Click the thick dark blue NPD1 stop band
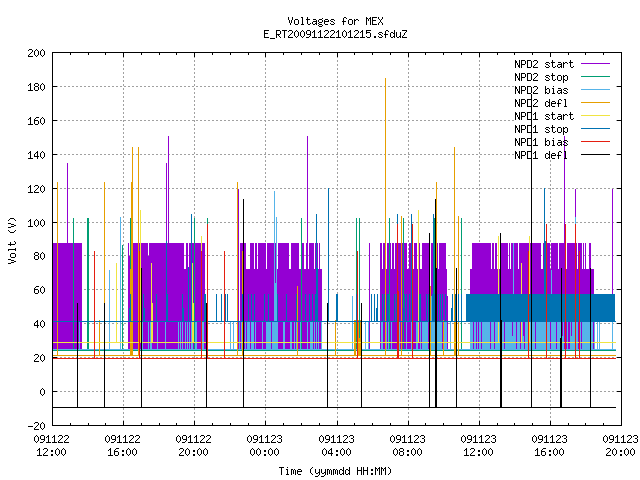The image size is (640, 480). click(540, 308)
